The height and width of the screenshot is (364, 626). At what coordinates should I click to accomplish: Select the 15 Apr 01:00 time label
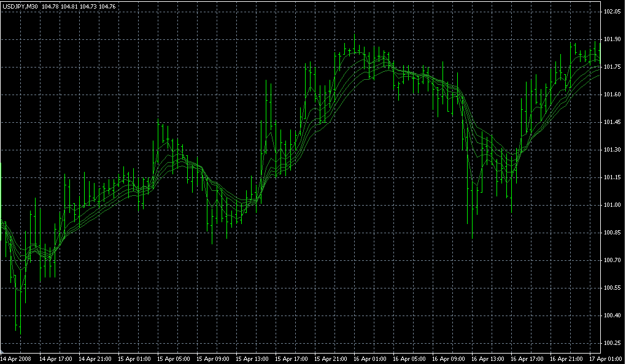134,359
